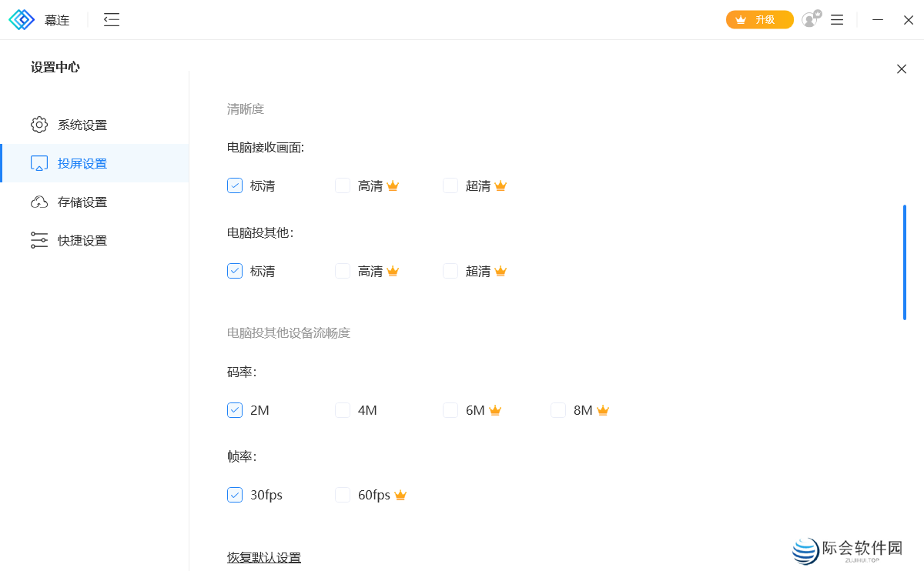Image resolution: width=924 pixels, height=571 pixels.
Task: Open the 快捷设置 sliders icon
Action: pyautogui.click(x=39, y=239)
